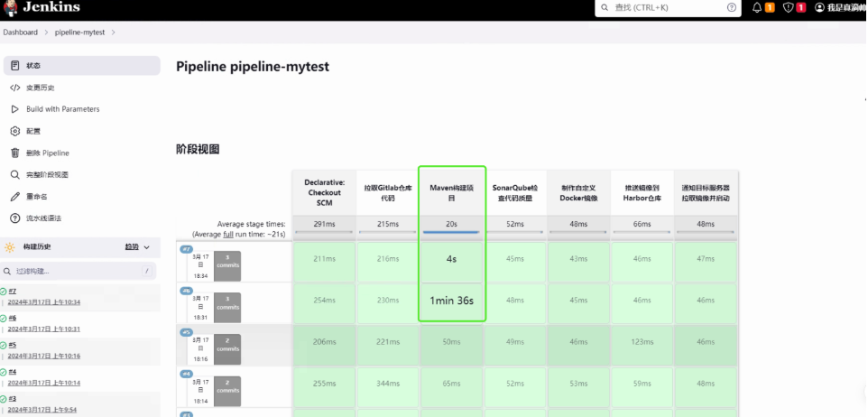Click build #6 success status icon
Screen dimensions: 868x417
tap(4, 318)
